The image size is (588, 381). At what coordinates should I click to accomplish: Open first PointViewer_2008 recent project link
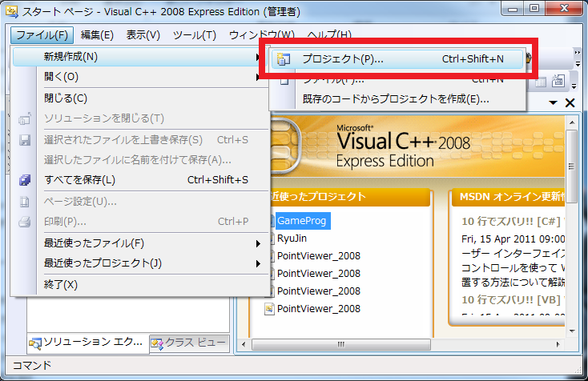(x=318, y=256)
